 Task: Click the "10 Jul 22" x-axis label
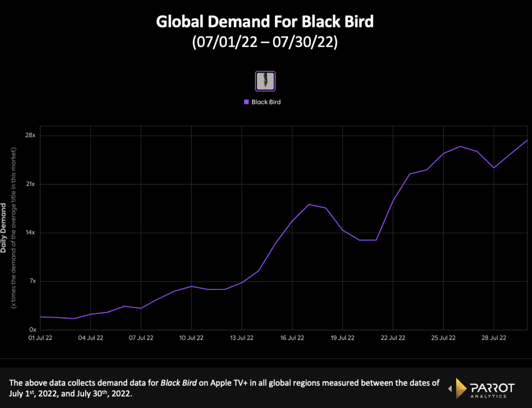(191, 338)
